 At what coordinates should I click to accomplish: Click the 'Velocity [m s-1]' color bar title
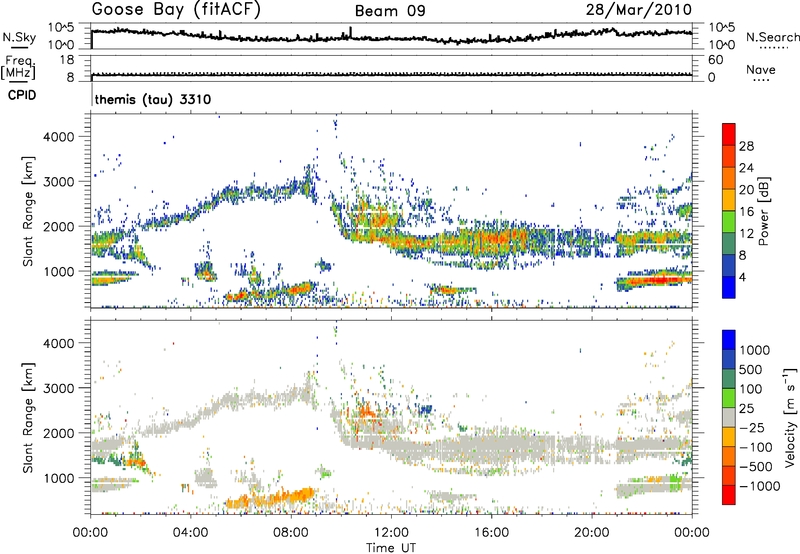pyautogui.click(x=790, y=417)
